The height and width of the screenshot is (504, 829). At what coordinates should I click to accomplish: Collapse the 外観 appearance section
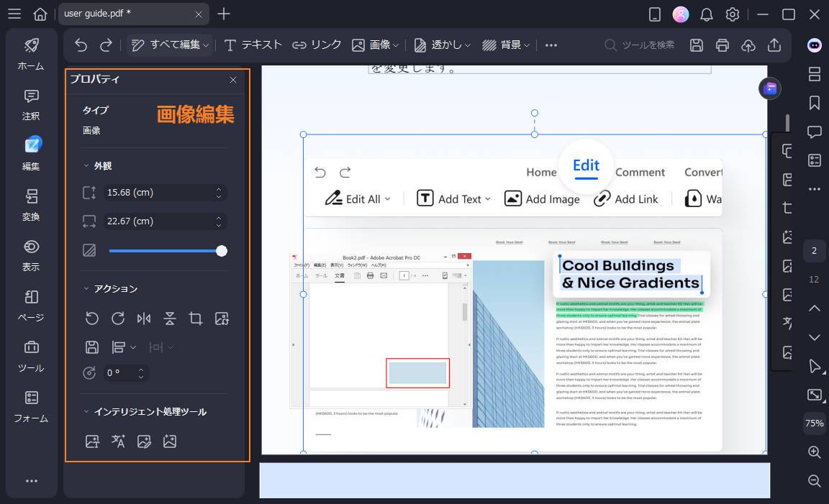point(88,165)
